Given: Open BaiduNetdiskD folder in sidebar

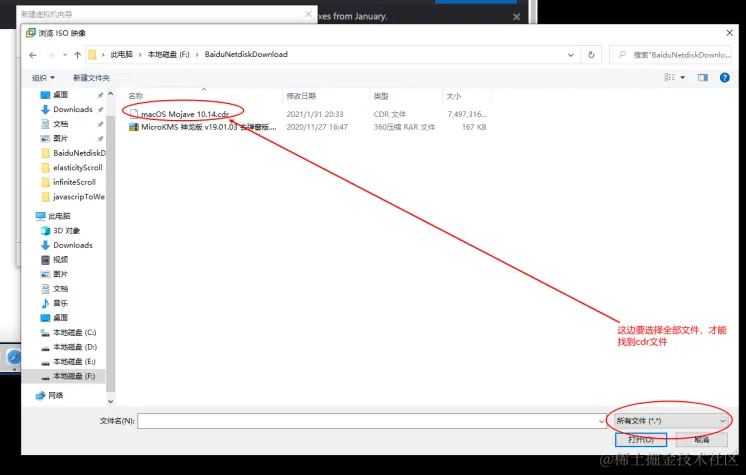Looking at the screenshot, I should point(79,153).
